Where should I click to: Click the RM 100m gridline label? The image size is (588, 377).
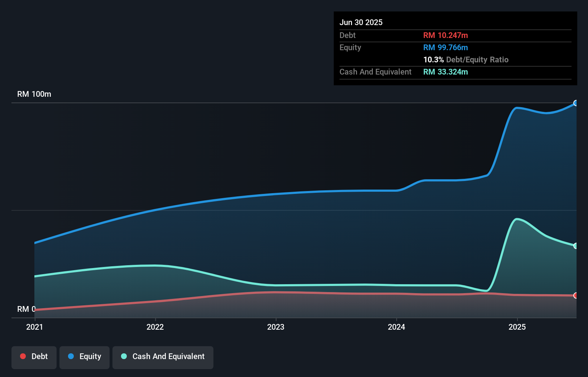[34, 94]
